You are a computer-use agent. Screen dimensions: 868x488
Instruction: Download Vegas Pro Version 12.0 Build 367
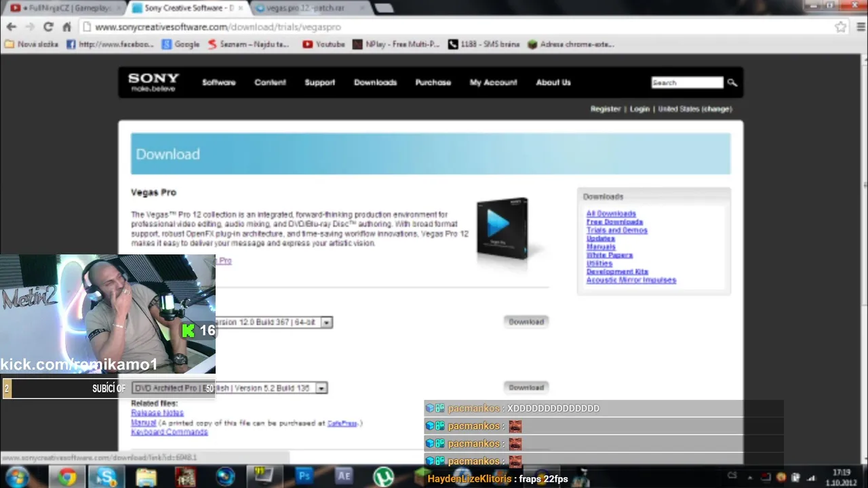(526, 322)
